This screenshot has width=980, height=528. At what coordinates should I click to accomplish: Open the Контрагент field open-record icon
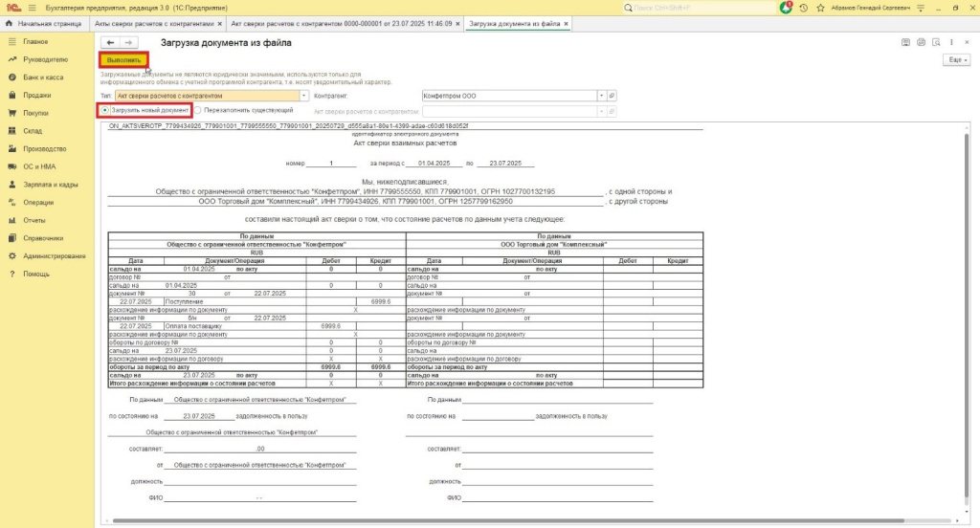pos(612,96)
